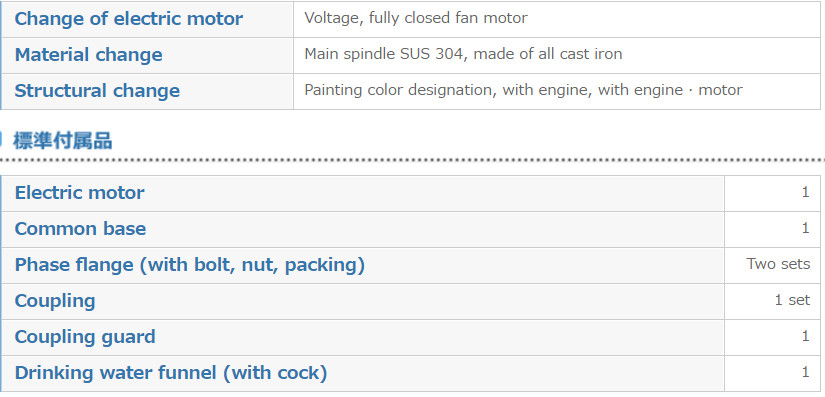Screen dimensions: 825x397
Task: Click the quantity cell for Electric motor
Action: click(x=772, y=194)
